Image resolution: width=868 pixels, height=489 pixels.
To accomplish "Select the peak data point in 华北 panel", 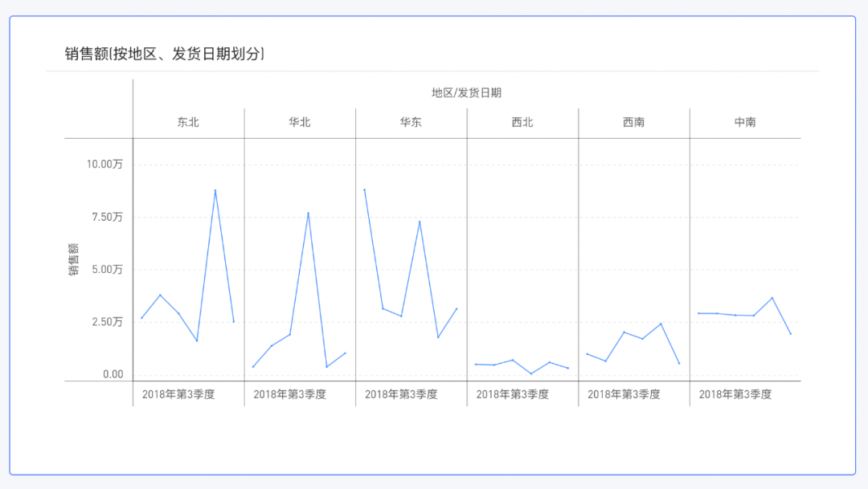I will [x=308, y=213].
